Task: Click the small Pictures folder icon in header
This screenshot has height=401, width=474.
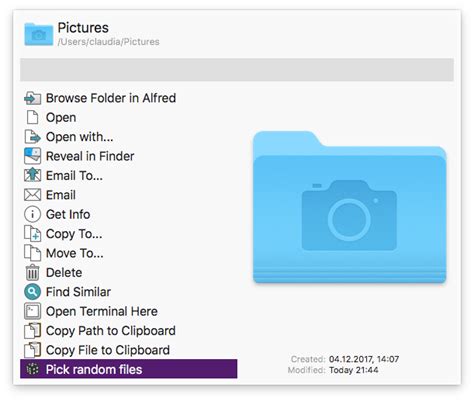Action: (x=39, y=34)
